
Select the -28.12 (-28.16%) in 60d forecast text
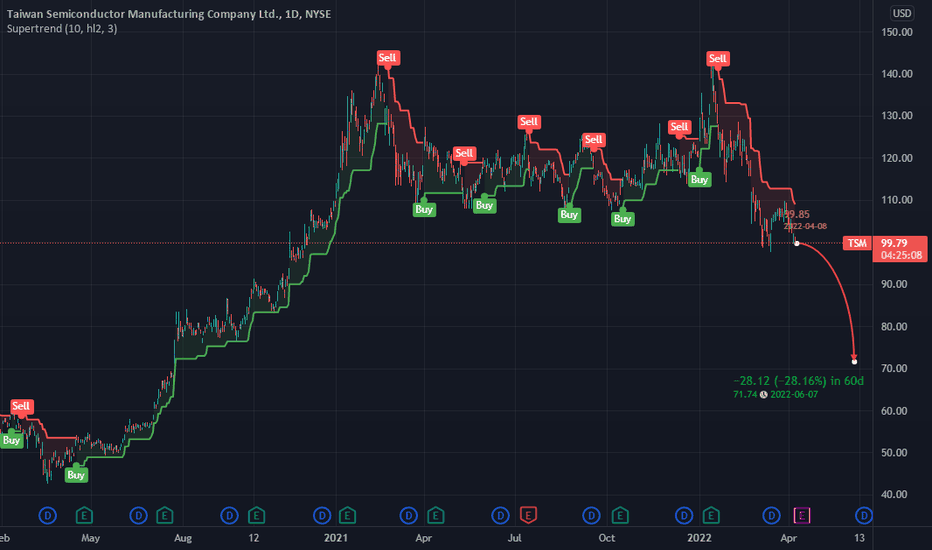tap(798, 381)
